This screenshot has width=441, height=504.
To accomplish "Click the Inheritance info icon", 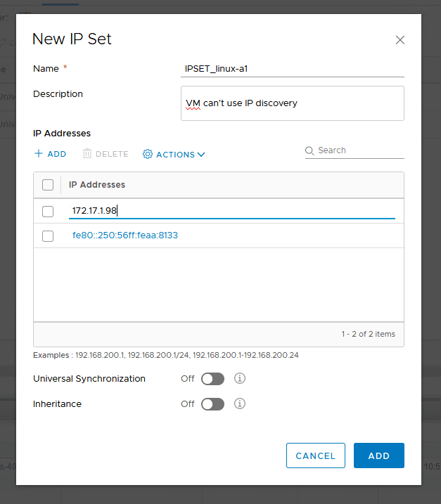I will (239, 404).
